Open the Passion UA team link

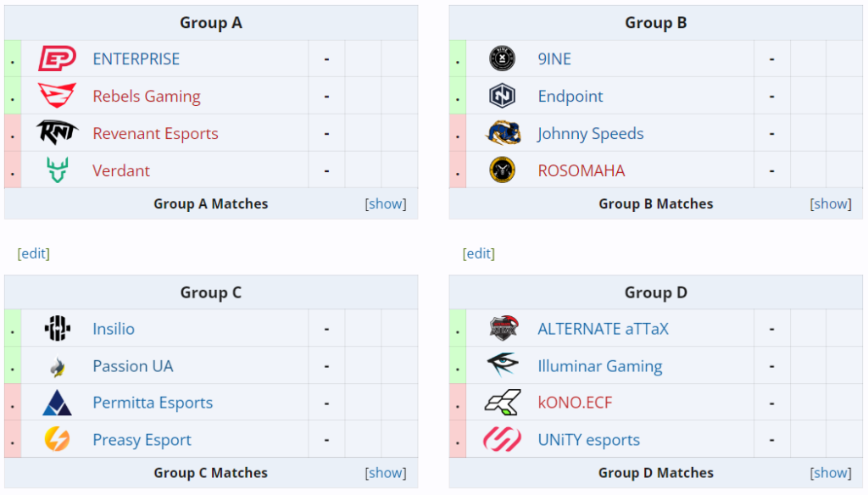(x=132, y=366)
